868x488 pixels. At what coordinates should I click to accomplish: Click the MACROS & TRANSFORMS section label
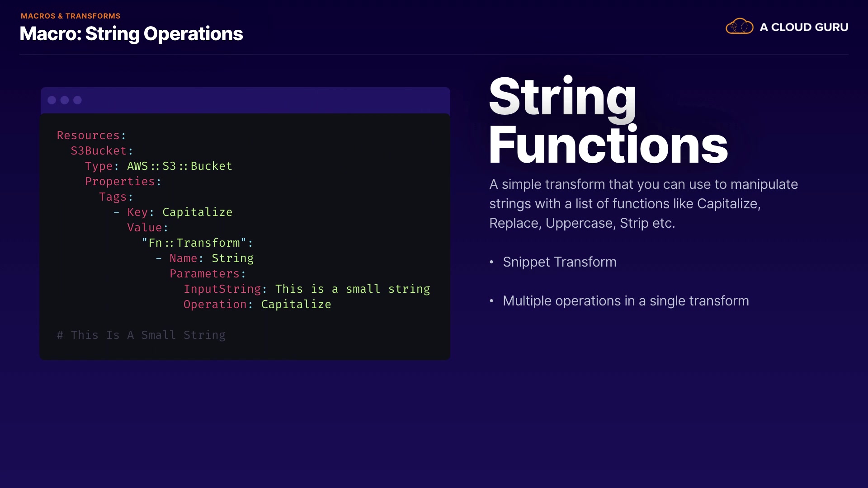[x=71, y=16]
